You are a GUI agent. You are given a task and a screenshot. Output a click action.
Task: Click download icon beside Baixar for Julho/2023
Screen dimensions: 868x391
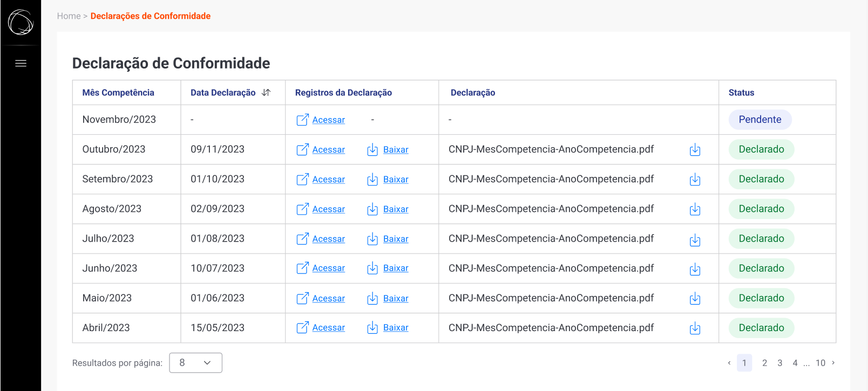pyautogui.click(x=372, y=238)
